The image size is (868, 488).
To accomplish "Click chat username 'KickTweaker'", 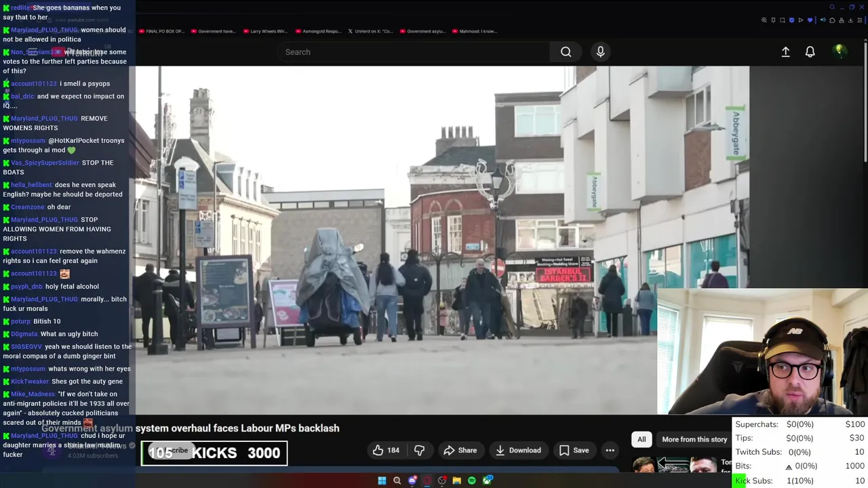I will click(x=30, y=381).
